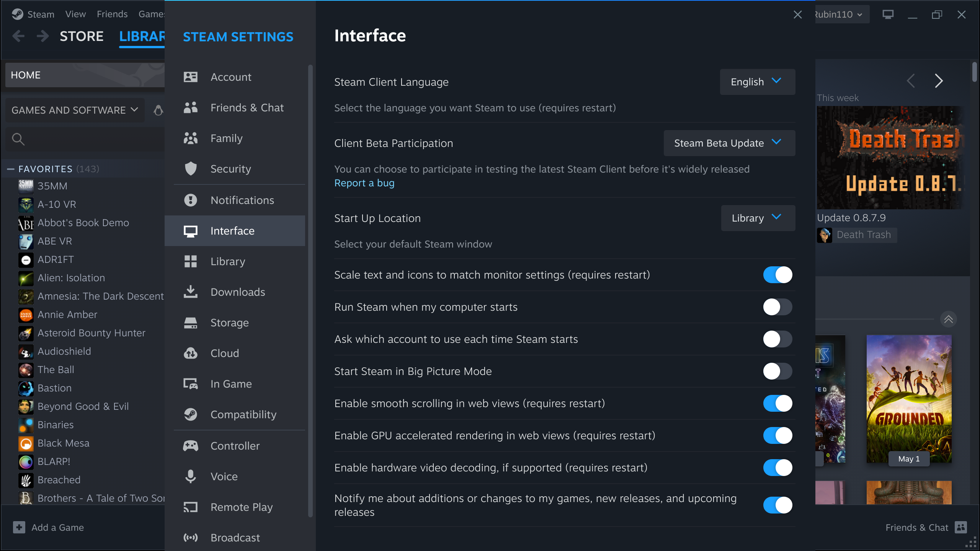The height and width of the screenshot is (551, 980).
Task: Select Beyond Good & Evil in the list
Action: click(x=83, y=406)
